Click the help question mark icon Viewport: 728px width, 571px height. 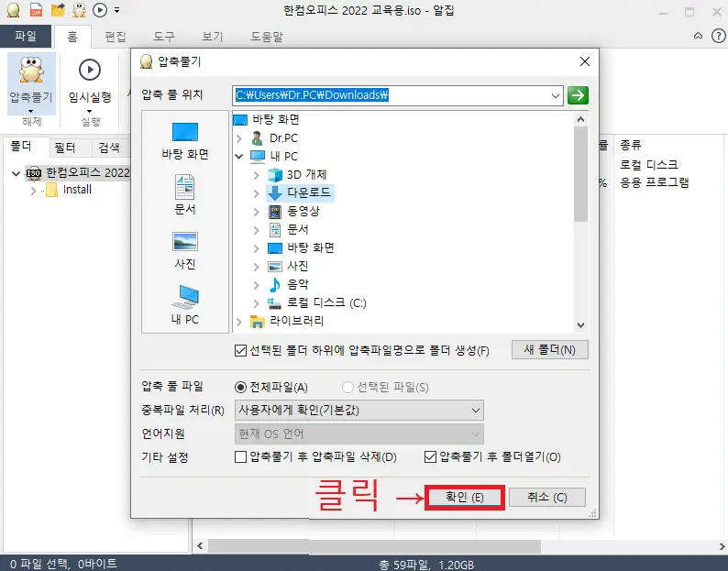pos(718,36)
